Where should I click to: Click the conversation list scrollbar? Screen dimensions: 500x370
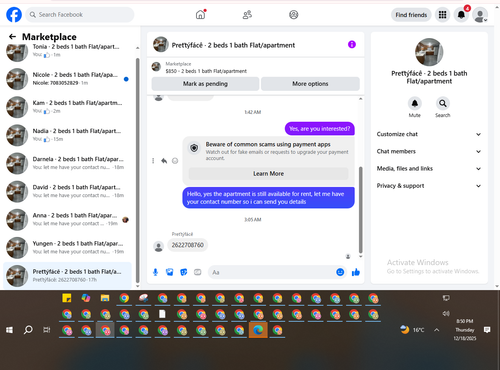coord(138,170)
